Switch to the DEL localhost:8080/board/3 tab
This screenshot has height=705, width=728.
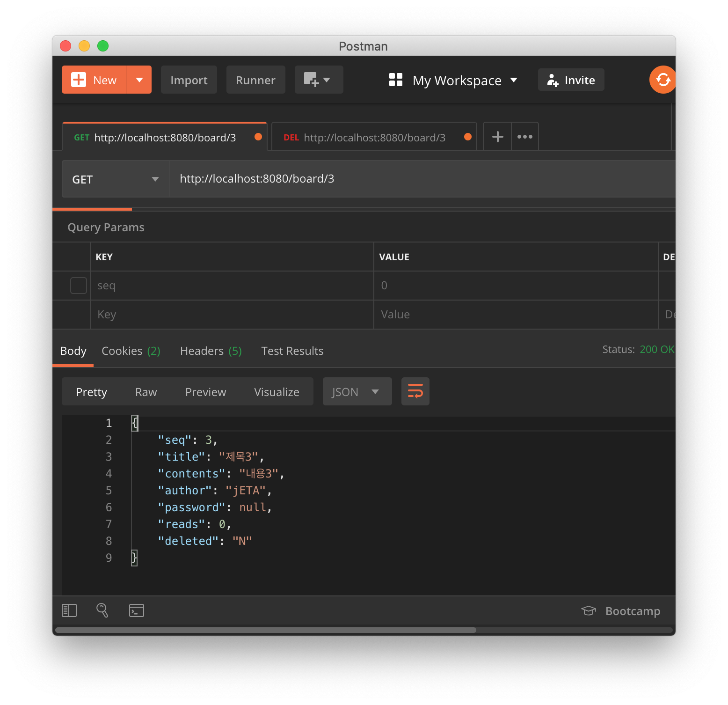(x=374, y=137)
